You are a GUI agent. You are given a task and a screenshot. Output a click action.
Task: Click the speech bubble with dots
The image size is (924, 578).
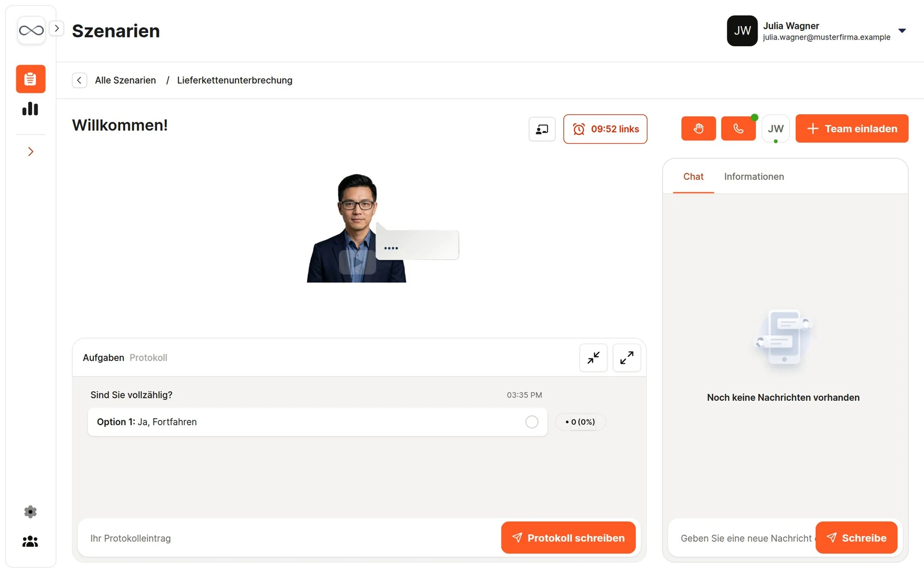[x=417, y=244]
